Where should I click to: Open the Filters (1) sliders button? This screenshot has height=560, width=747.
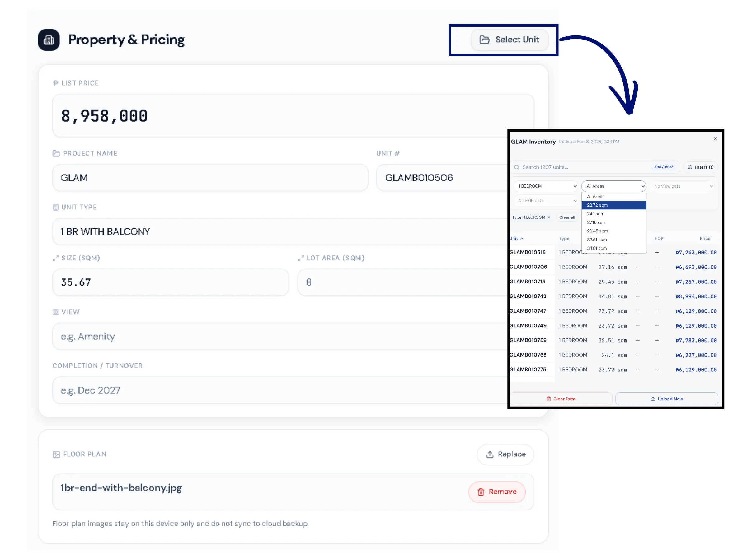pos(700,167)
